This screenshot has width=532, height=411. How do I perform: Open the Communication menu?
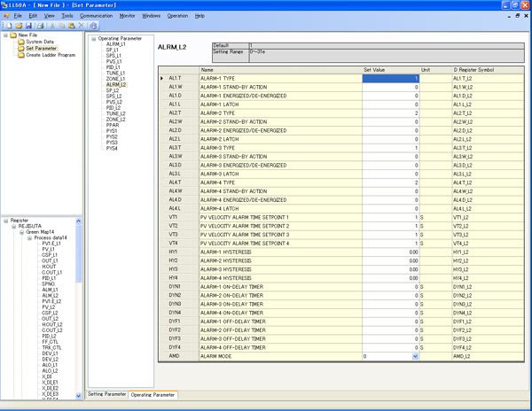click(x=97, y=16)
